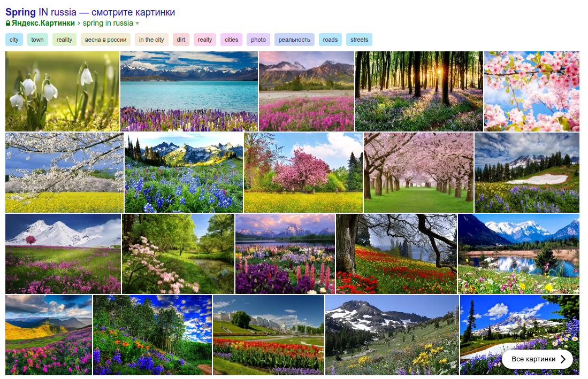Choose the 'roads' filter tag
This screenshot has width=588, height=379.
tap(330, 40)
